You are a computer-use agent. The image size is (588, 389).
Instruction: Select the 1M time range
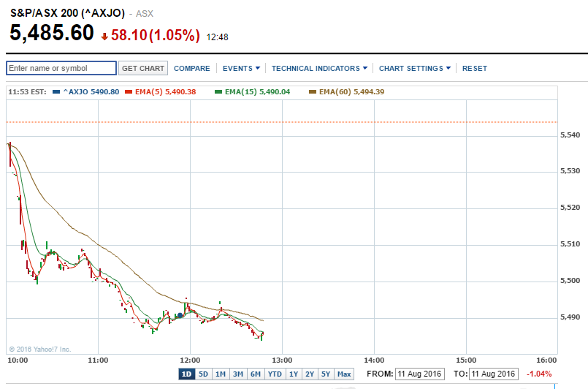click(x=220, y=374)
